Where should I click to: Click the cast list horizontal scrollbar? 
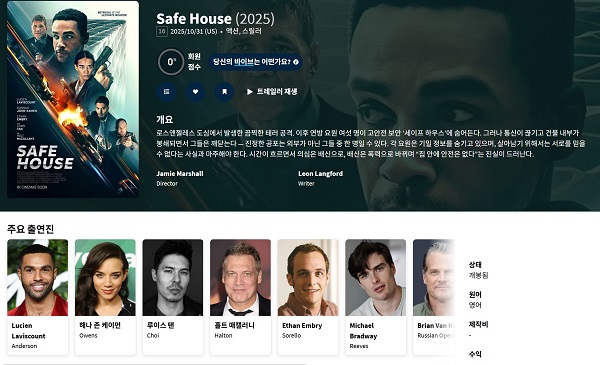click(x=155, y=364)
